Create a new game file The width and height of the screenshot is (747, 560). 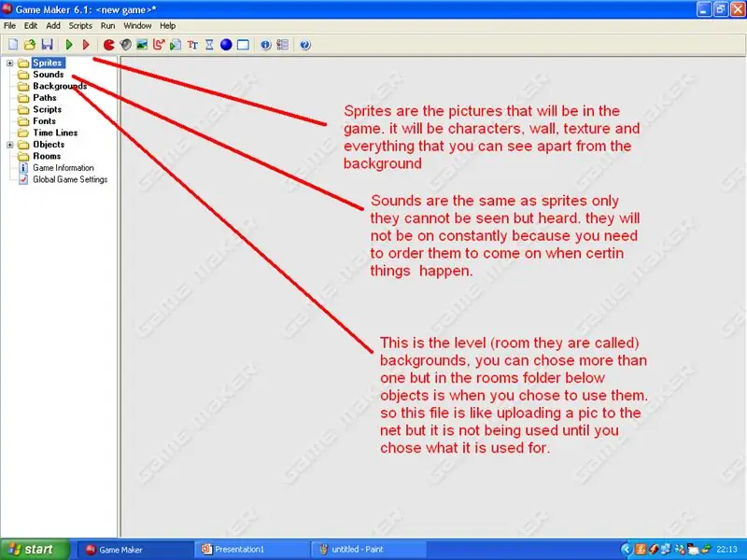coord(13,45)
